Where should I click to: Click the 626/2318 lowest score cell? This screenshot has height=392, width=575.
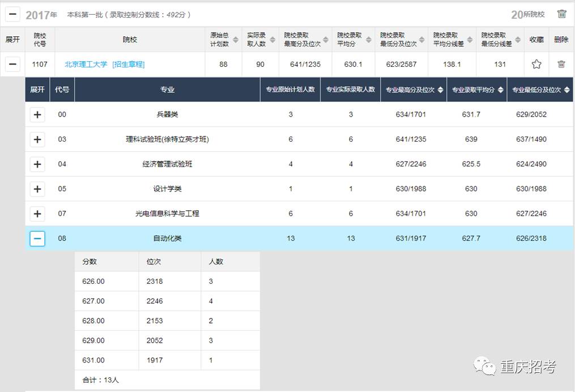click(x=531, y=238)
